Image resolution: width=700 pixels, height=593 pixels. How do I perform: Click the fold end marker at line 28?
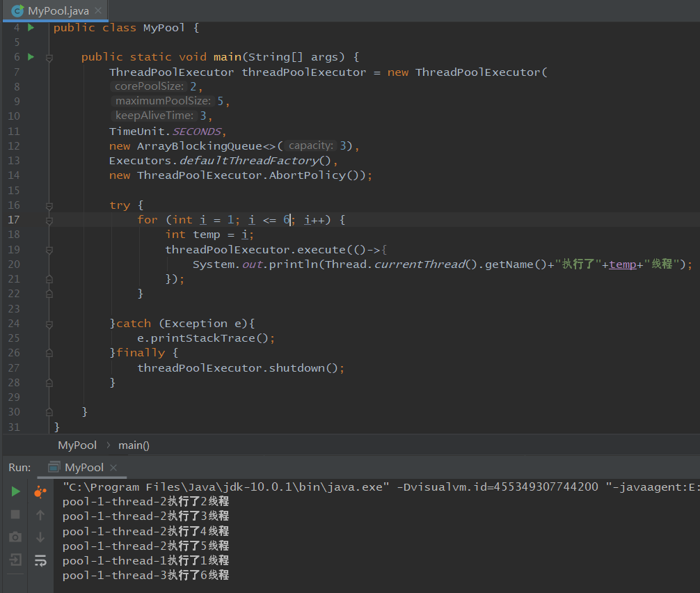tap(49, 383)
